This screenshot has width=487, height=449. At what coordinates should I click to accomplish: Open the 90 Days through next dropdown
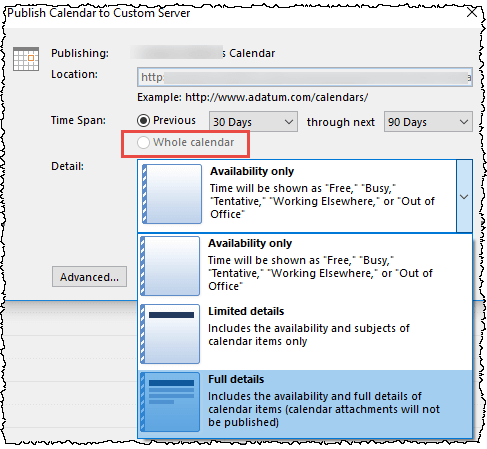coord(428,122)
